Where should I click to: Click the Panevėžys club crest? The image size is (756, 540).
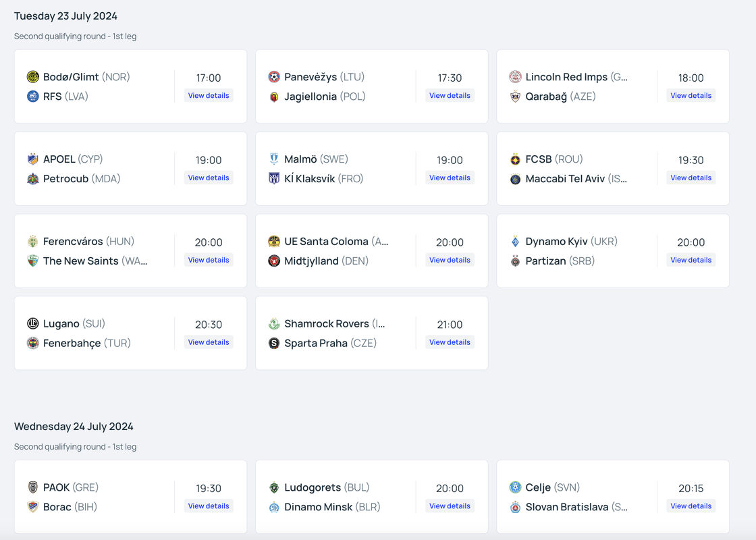(x=274, y=77)
